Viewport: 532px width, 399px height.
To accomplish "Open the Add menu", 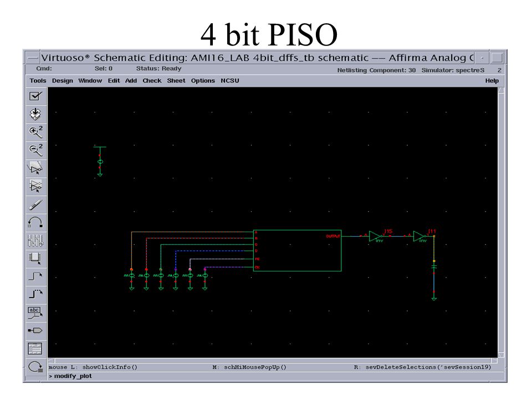I will point(131,81).
